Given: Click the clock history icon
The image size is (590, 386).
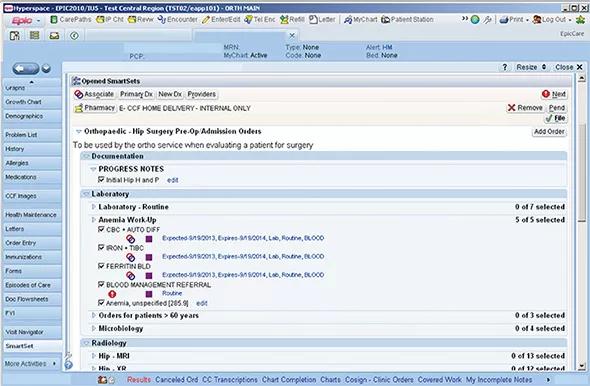Looking at the screenshot, I should 74,36.
